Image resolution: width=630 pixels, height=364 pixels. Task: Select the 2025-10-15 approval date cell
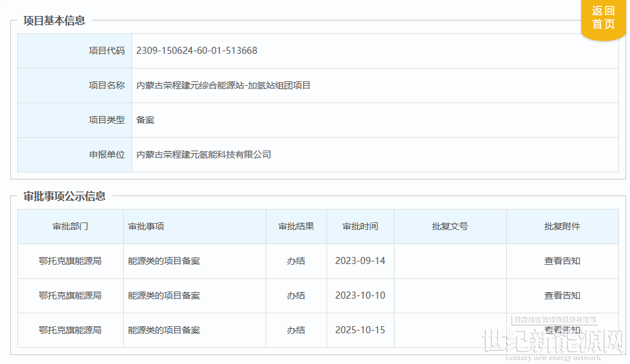[x=360, y=330]
